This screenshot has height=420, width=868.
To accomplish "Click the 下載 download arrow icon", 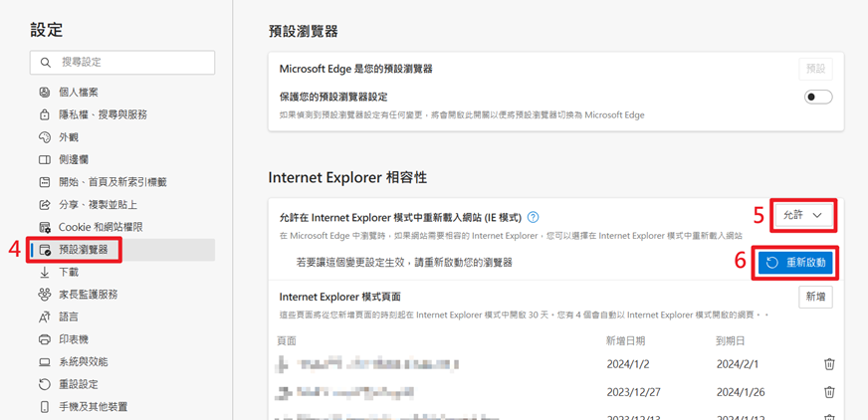I will (45, 272).
